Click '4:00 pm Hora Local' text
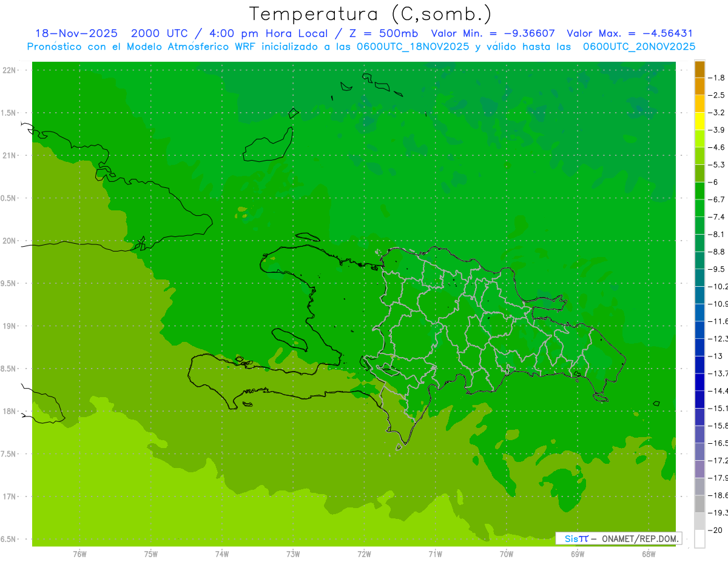The width and height of the screenshot is (728, 562). [x=267, y=33]
